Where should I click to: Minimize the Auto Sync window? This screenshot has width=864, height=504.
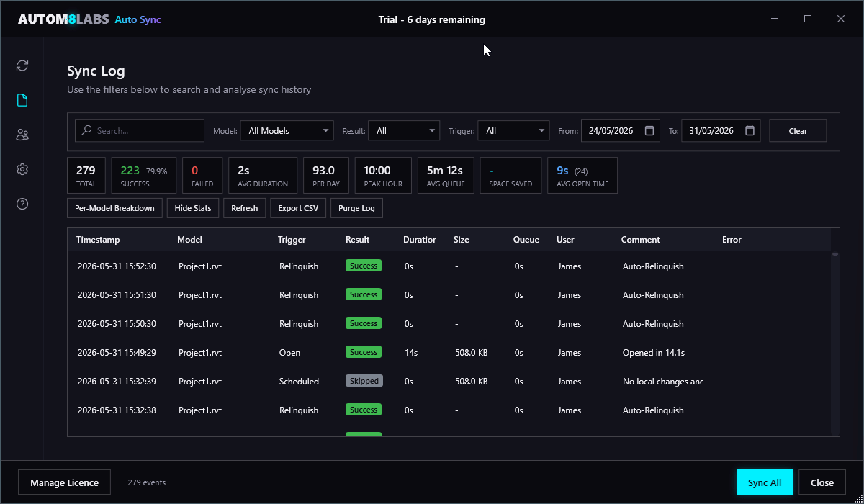[x=775, y=19]
